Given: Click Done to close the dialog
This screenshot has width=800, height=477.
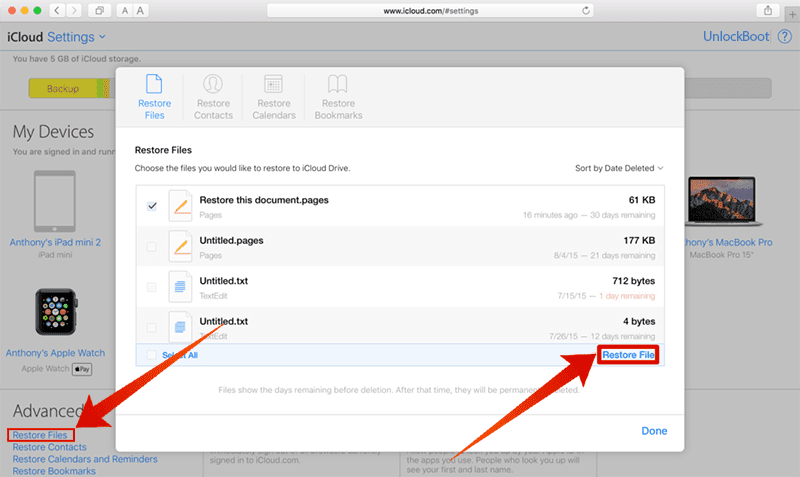Looking at the screenshot, I should [654, 431].
